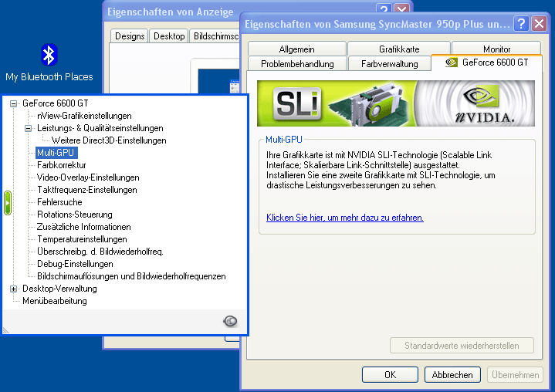Click the Abbrechen button
555x392 pixels.
[452, 375]
